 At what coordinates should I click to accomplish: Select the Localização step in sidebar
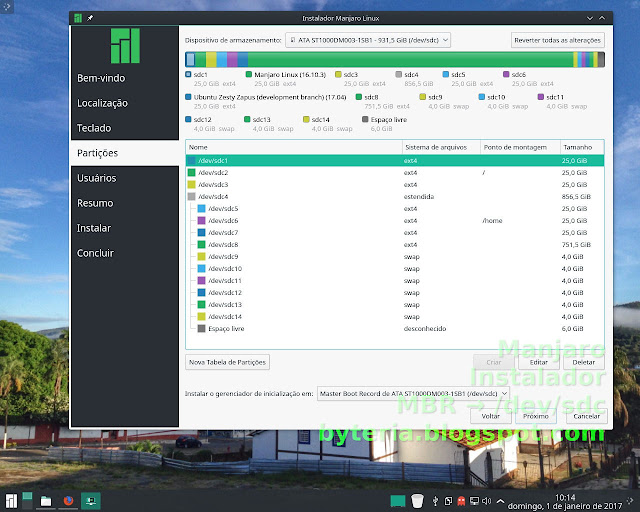125,103
